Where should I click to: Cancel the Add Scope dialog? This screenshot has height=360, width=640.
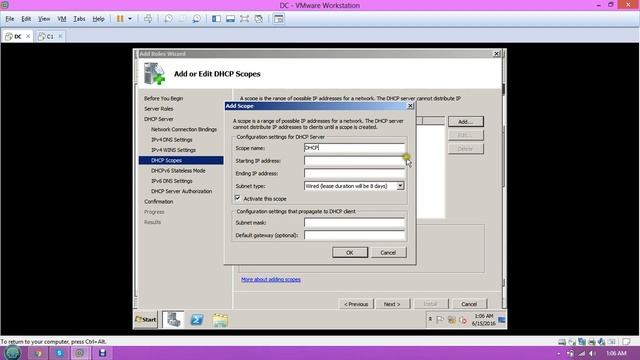388,252
